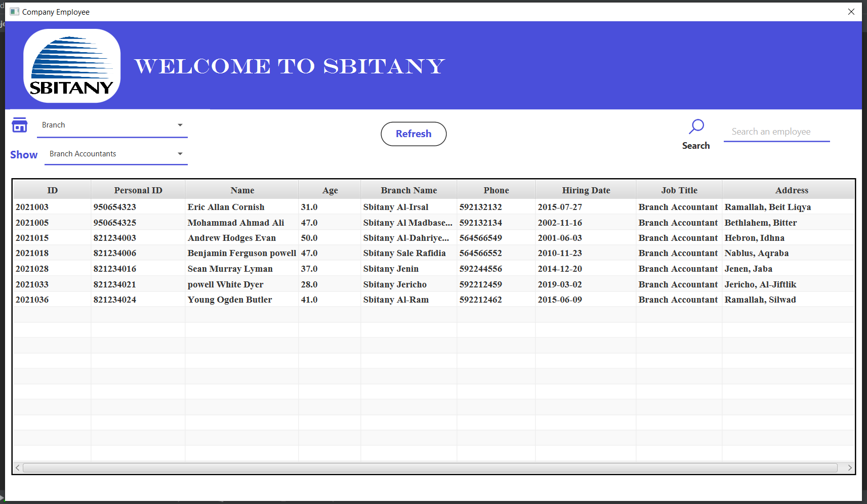The width and height of the screenshot is (867, 504).
Task: Click phone number 564566552 cell
Action: (x=496, y=253)
